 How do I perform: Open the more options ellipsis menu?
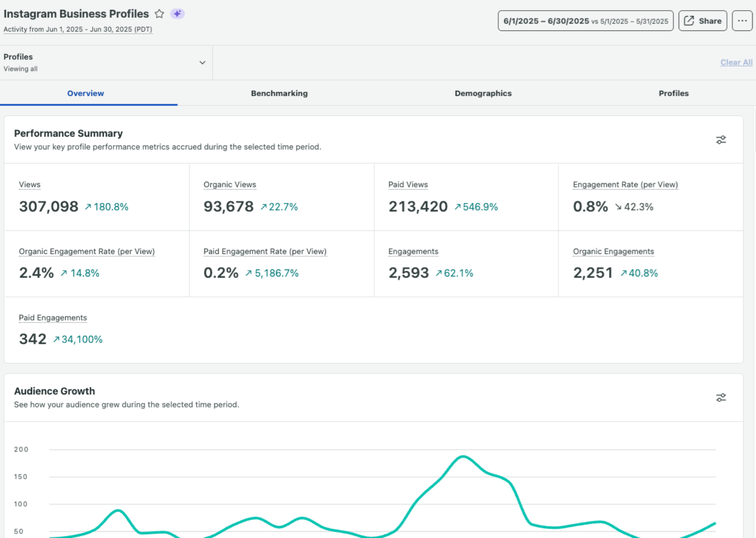[742, 21]
